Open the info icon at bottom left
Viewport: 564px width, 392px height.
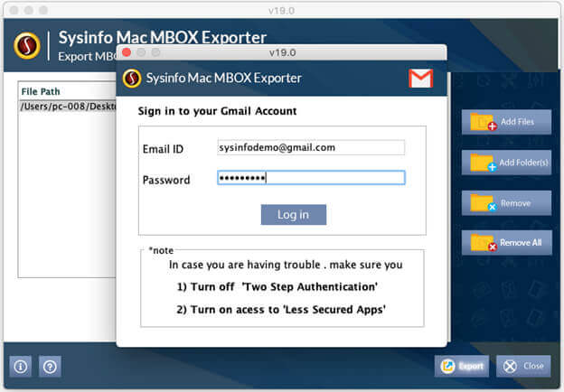(x=21, y=367)
